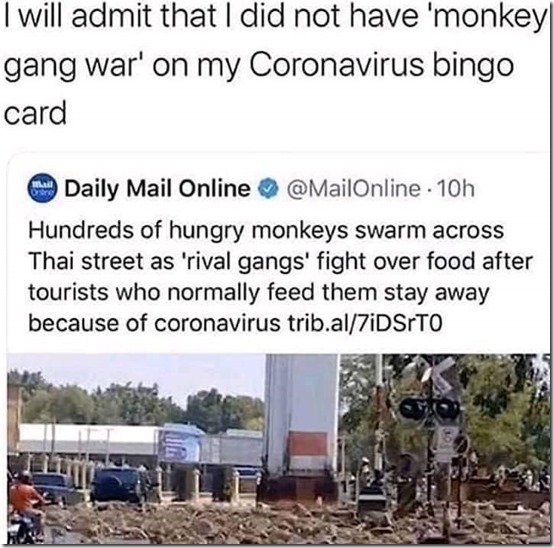Click the crossbuck sign above the signal lights

pyautogui.click(x=437, y=375)
